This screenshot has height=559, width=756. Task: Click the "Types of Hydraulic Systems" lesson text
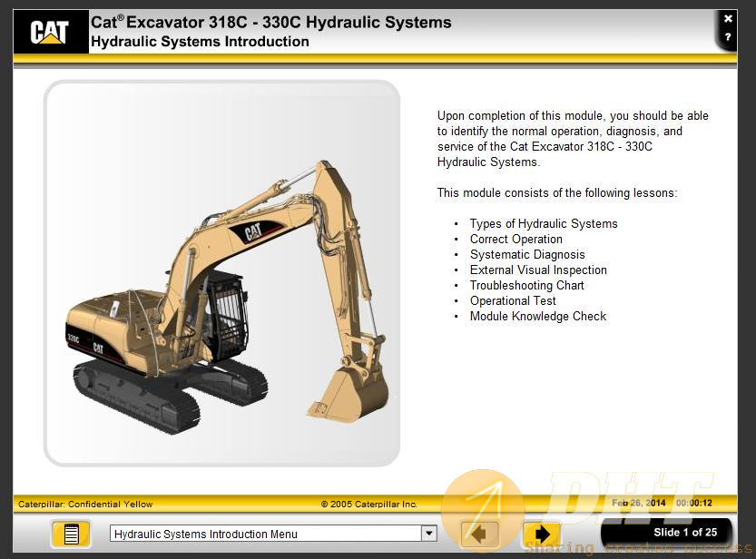(x=544, y=223)
